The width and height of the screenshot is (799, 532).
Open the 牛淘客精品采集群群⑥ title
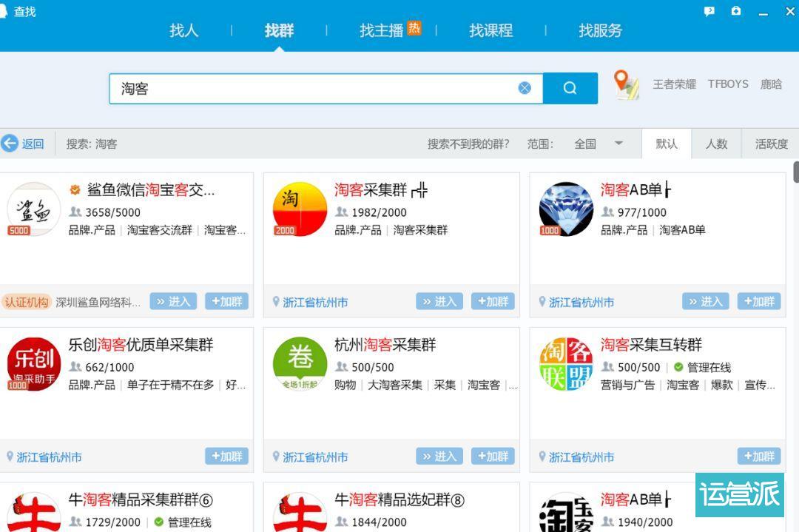point(141,500)
